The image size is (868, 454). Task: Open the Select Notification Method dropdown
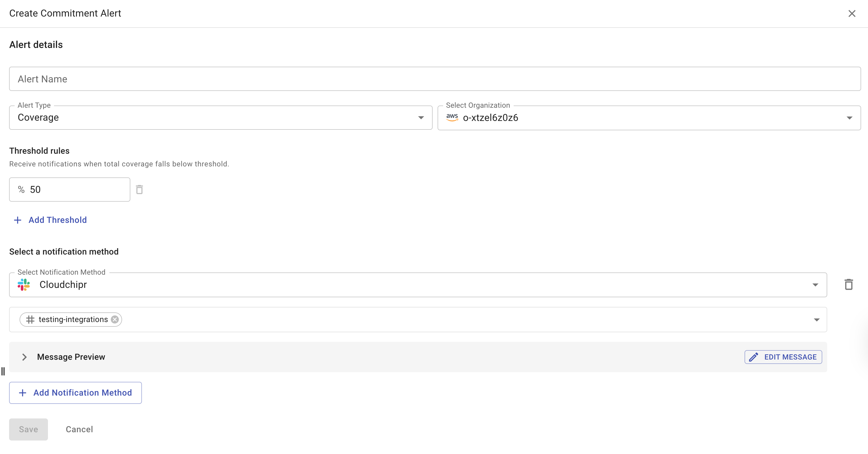(x=815, y=285)
